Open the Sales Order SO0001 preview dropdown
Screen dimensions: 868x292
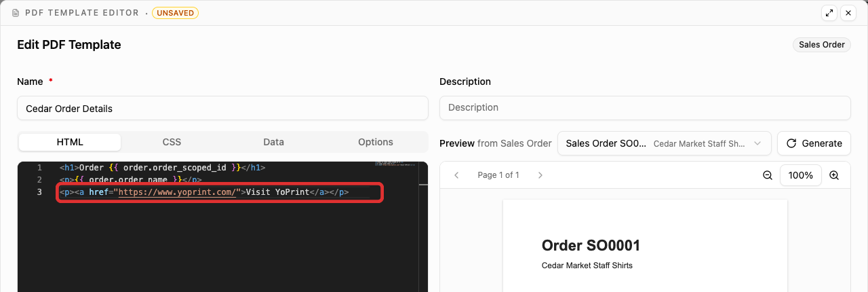(x=665, y=143)
